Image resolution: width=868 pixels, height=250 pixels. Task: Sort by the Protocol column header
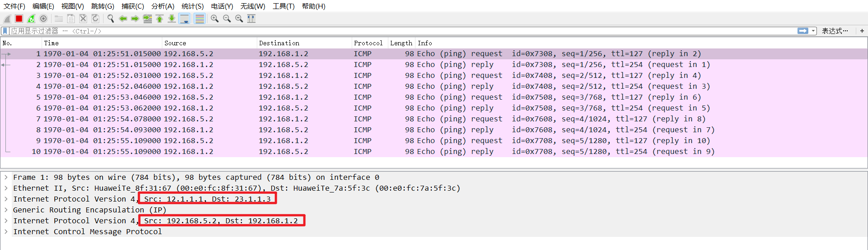[x=370, y=43]
